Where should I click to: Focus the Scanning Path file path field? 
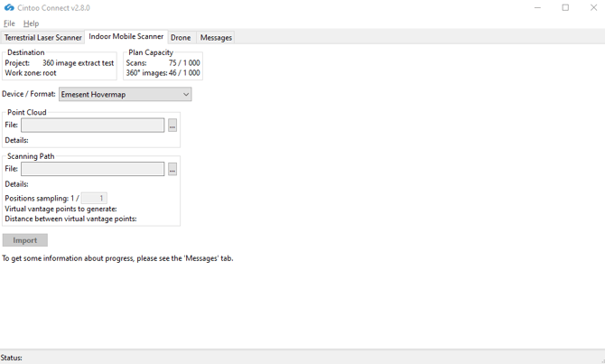(x=92, y=169)
